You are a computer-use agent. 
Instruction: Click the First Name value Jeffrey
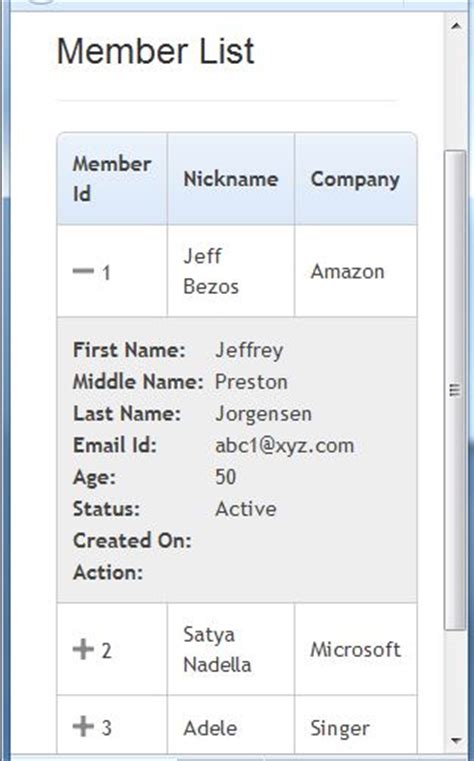tap(249, 350)
